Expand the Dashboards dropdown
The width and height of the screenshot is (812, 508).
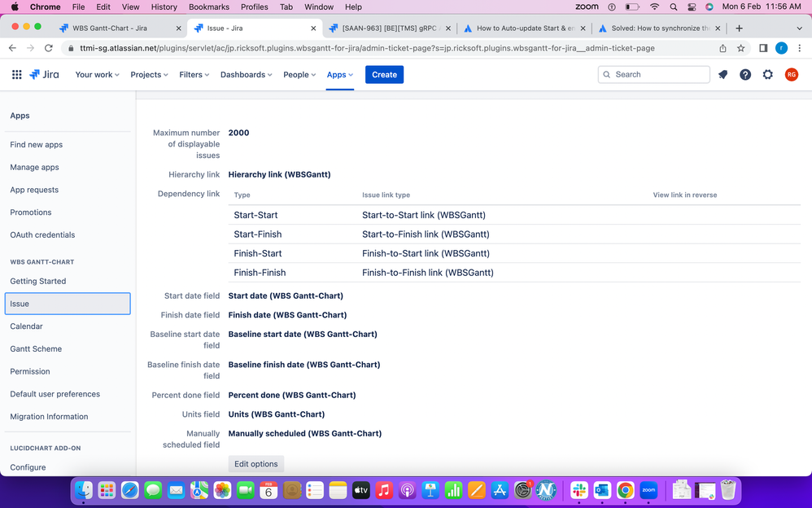[246, 75]
